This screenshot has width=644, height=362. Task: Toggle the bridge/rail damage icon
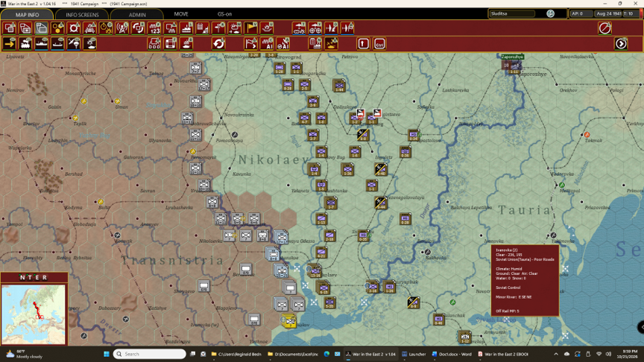pyautogui.click(x=90, y=28)
